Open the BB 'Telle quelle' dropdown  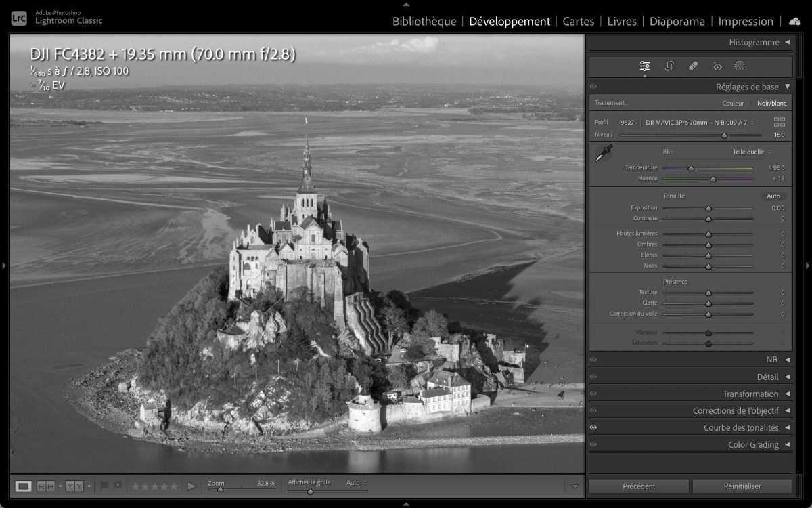coord(751,152)
